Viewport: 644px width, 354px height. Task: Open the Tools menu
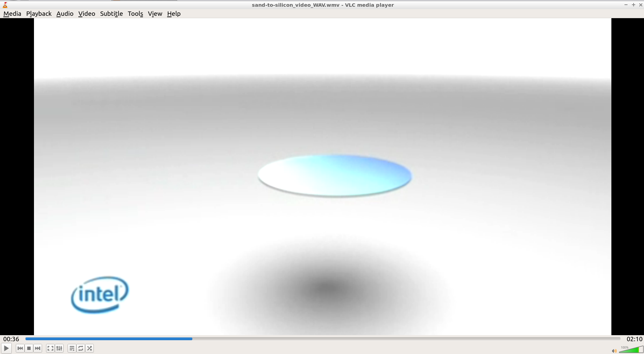[135, 13]
